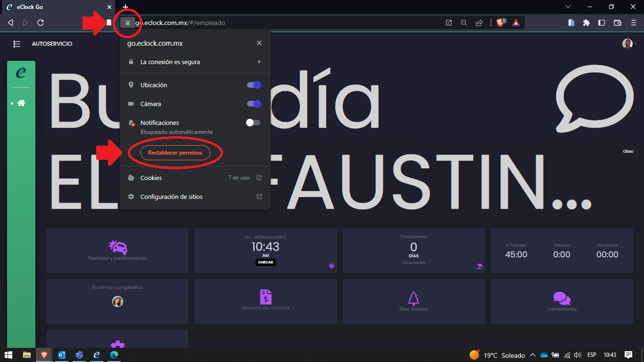The height and width of the screenshot is (362, 644).
Task: Click the CHECAR button
Action: tap(265, 262)
